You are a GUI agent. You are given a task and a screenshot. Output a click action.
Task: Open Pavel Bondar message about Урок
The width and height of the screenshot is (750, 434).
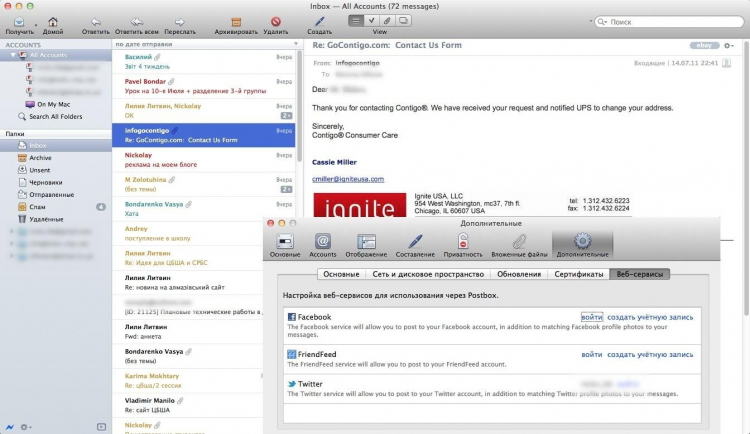coord(204,86)
